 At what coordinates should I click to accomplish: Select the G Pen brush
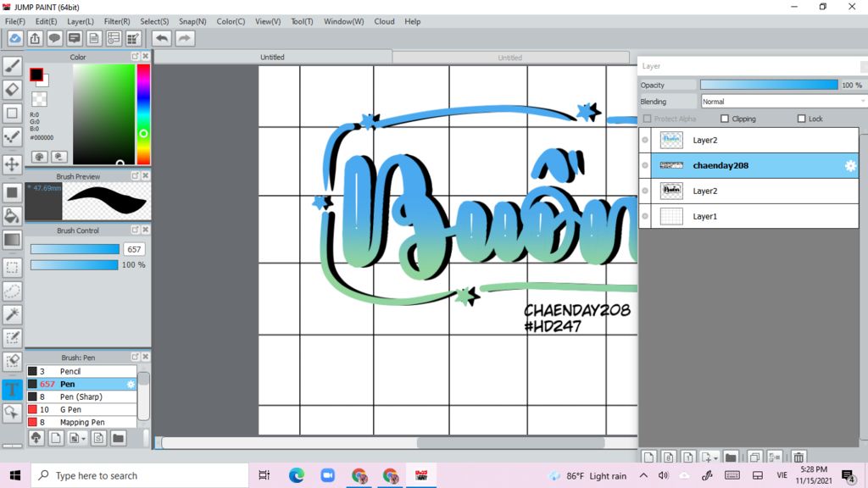pos(81,409)
